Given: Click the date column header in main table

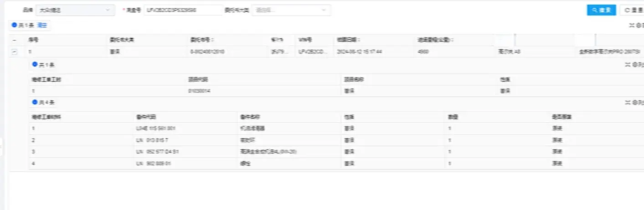Looking at the screenshot, I should tap(349, 40).
